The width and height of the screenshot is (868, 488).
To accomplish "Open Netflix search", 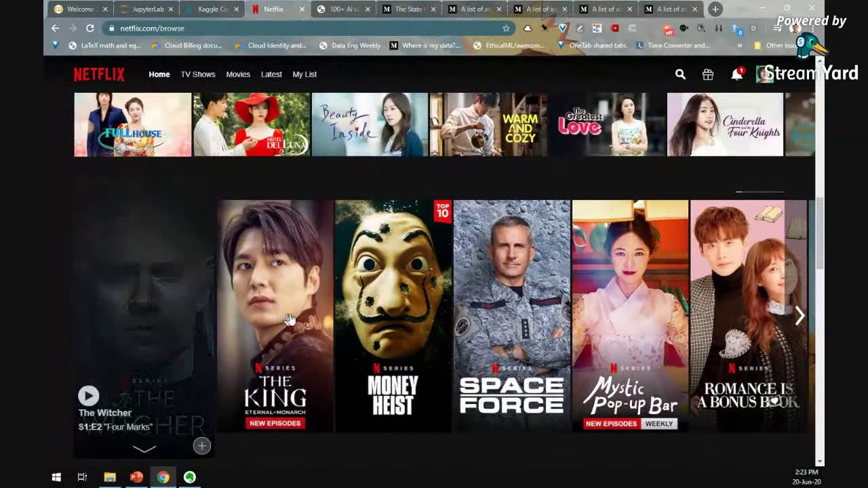I will [680, 75].
